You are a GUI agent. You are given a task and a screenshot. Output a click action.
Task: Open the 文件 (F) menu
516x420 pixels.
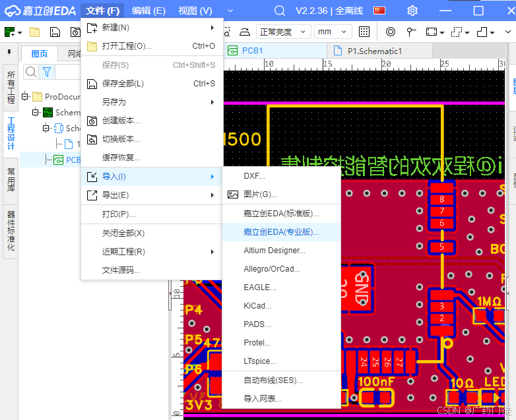[102, 11]
